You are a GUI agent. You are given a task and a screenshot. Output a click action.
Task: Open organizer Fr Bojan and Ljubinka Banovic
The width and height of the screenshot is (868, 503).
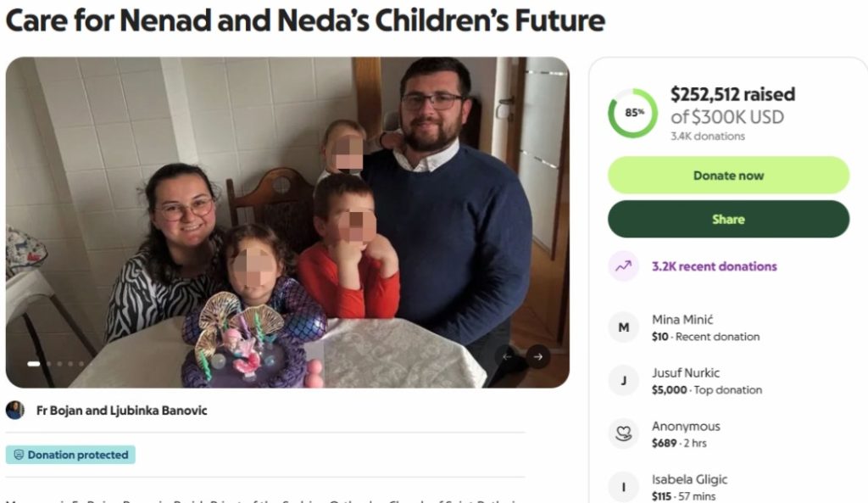point(121,411)
